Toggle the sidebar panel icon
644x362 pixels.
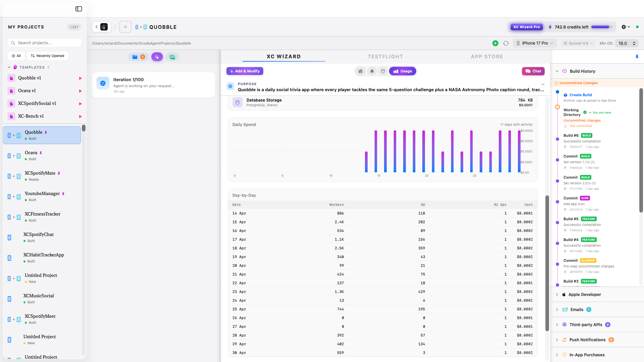pyautogui.click(x=79, y=9)
